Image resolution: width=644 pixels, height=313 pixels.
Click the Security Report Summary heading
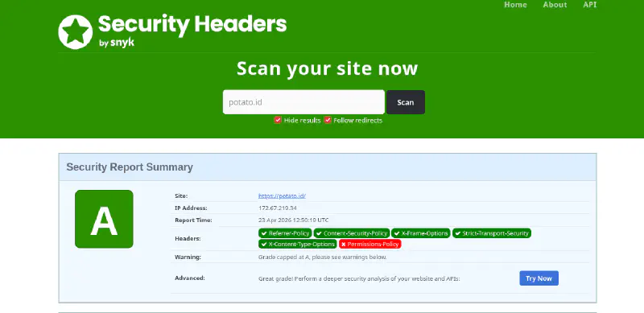130,167
